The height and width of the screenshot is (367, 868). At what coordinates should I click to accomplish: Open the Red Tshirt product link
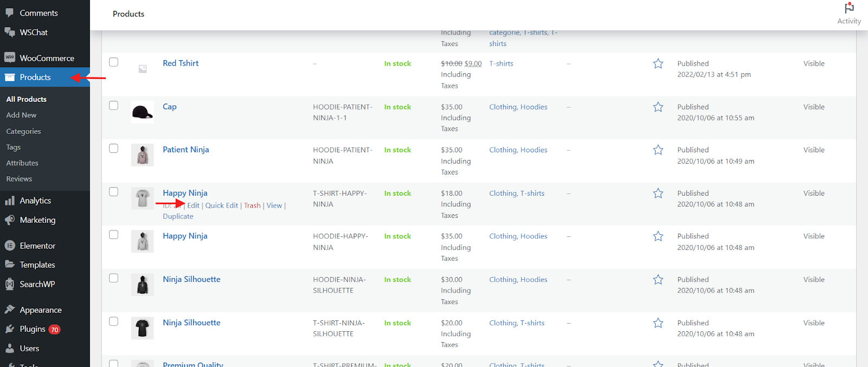click(x=181, y=63)
